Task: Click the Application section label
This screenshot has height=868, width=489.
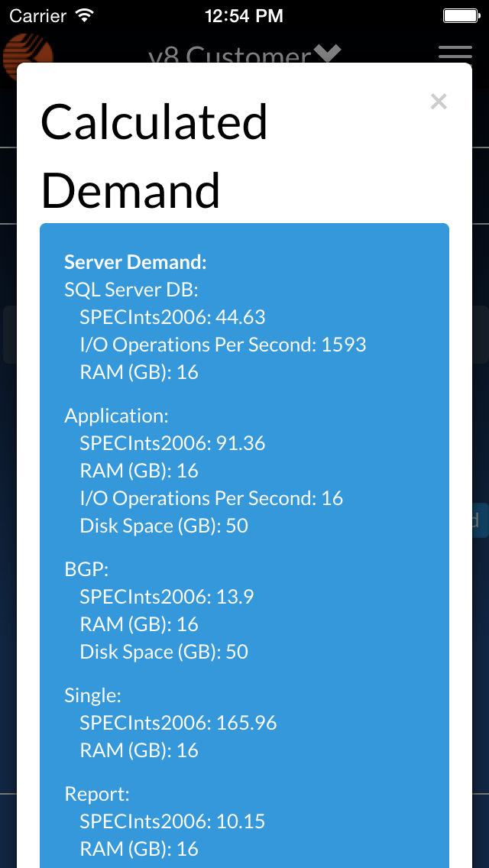Action: coord(116,416)
